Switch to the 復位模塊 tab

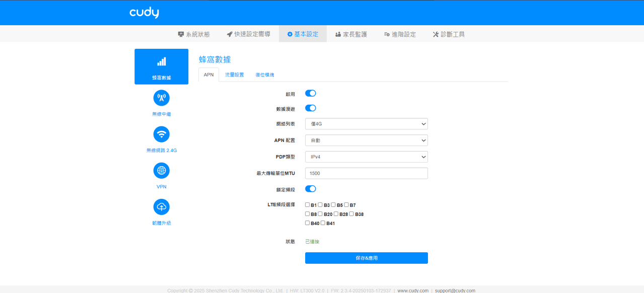tap(264, 75)
